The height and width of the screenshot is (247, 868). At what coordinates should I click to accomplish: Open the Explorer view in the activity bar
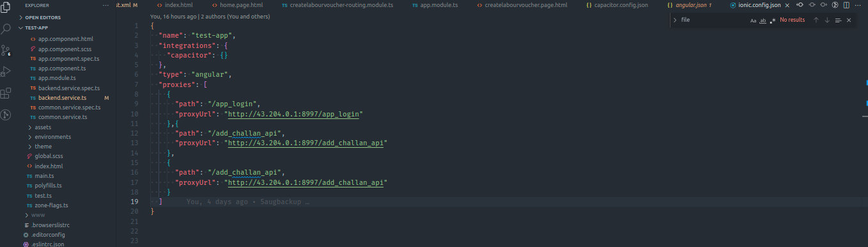[x=6, y=7]
